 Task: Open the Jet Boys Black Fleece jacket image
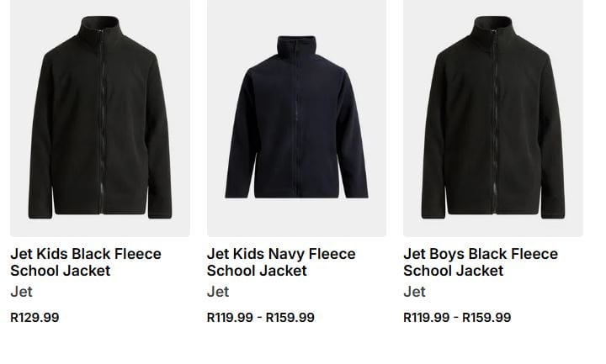point(493,118)
